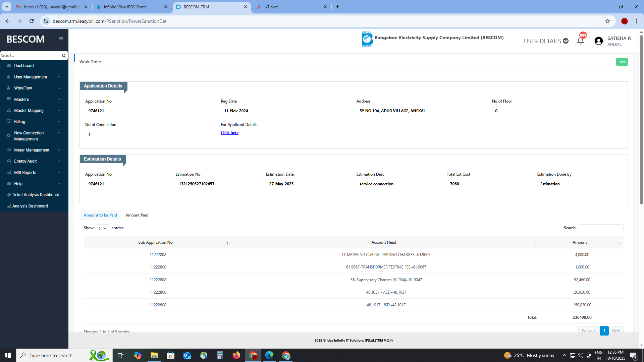The height and width of the screenshot is (362, 644).
Task: Open Ticket Analysis Dashboard in sidebar
Action: click(36, 195)
